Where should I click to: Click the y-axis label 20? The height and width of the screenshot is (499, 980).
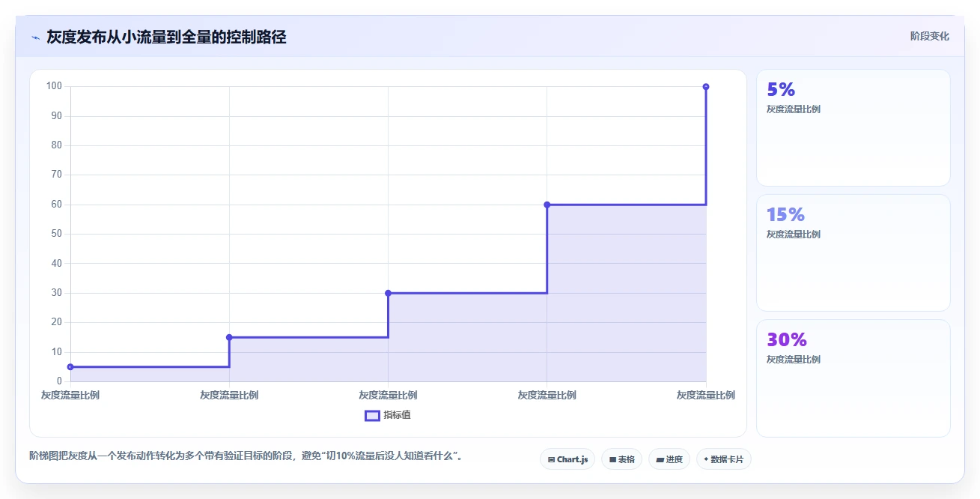click(x=57, y=322)
